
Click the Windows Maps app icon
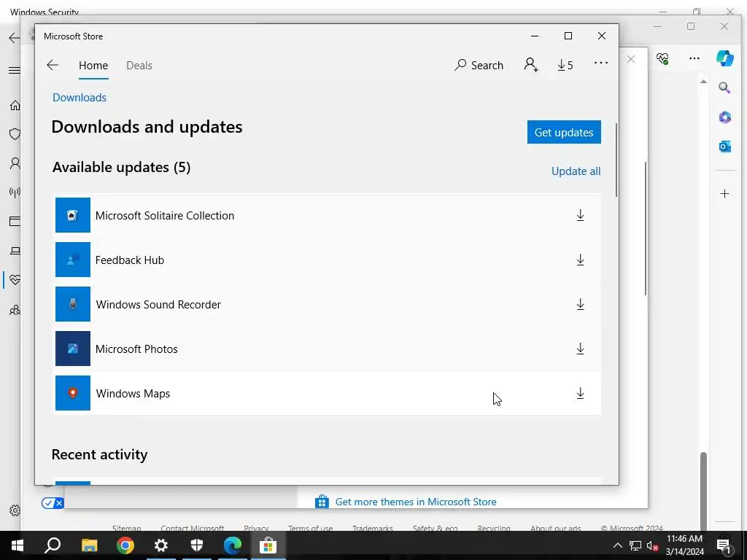pos(72,393)
